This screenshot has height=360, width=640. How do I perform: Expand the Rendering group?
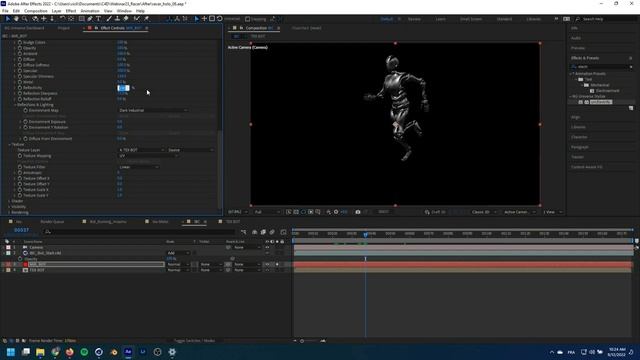pos(9,212)
